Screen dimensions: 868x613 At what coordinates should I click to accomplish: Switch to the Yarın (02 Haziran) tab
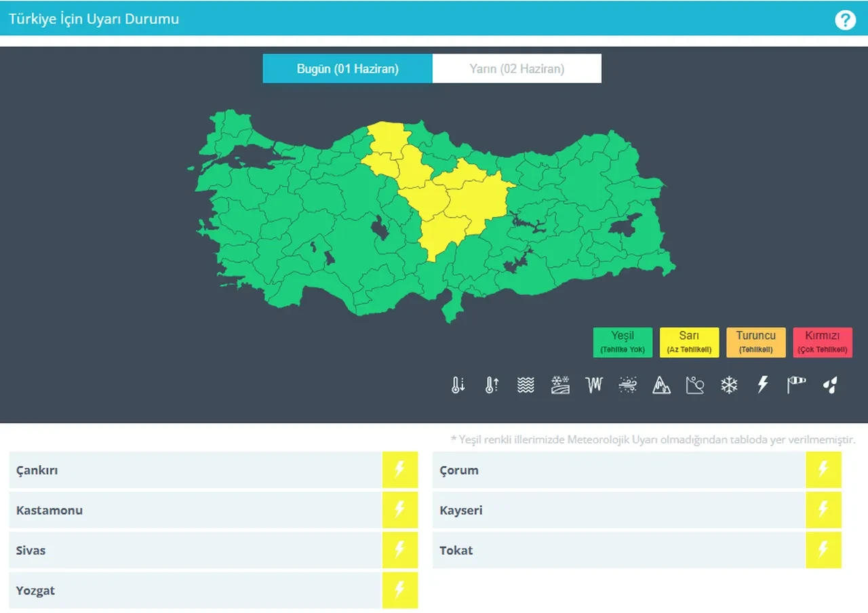click(x=517, y=68)
